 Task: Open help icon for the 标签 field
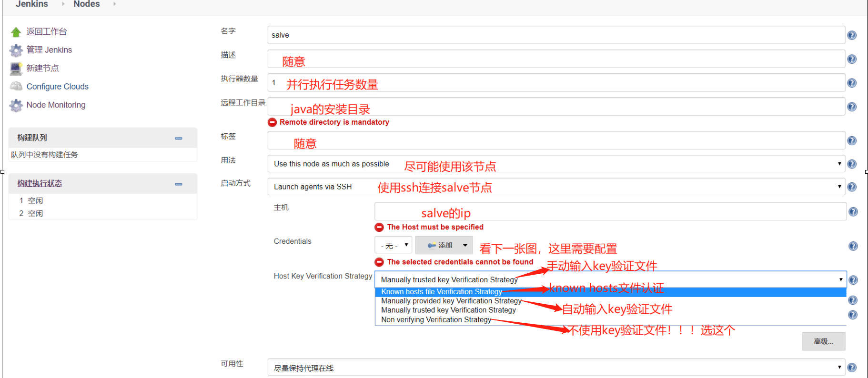click(x=852, y=140)
